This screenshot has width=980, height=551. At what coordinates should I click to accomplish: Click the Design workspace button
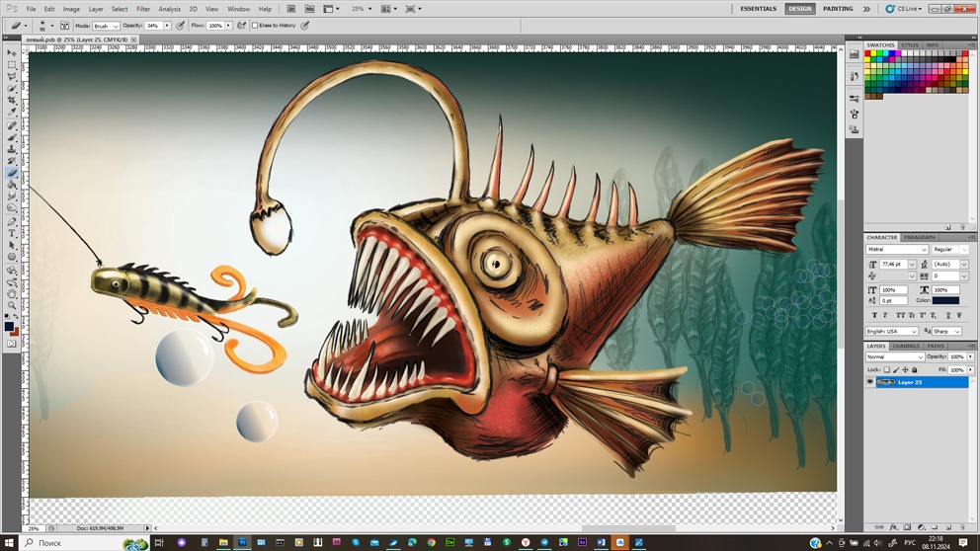tap(800, 9)
